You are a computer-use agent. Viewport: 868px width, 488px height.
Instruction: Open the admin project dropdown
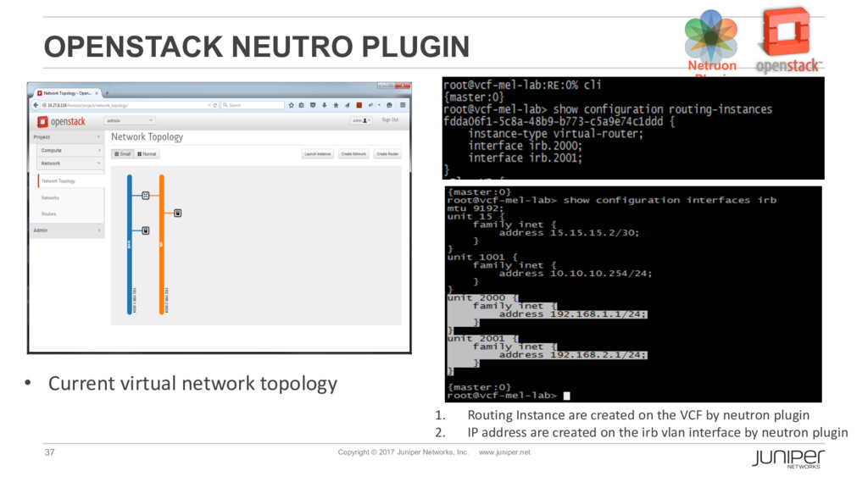tap(130, 120)
